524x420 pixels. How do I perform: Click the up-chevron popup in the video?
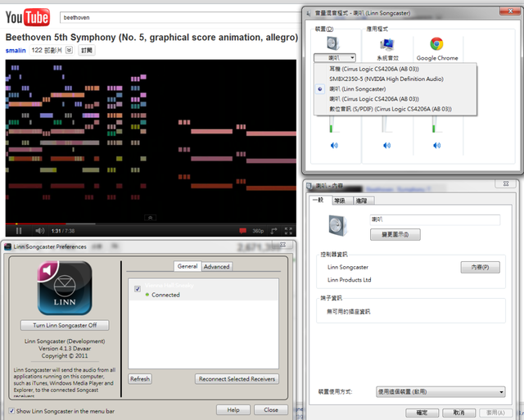coord(151,218)
